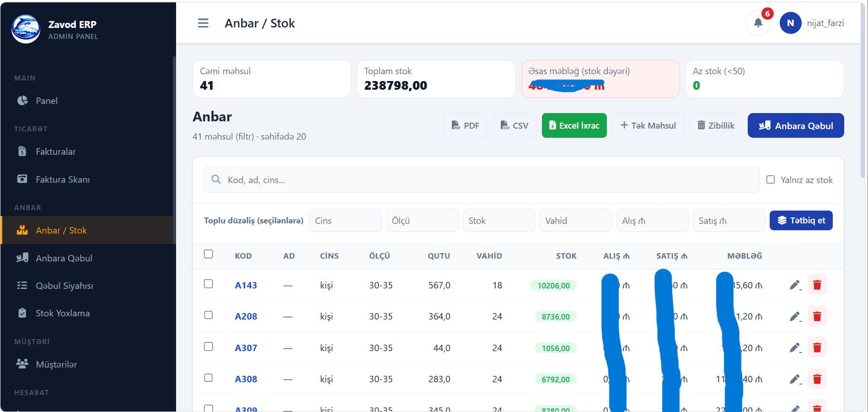The height and width of the screenshot is (412, 868).
Task: Click the Zavod ERP logo
Action: (26, 29)
